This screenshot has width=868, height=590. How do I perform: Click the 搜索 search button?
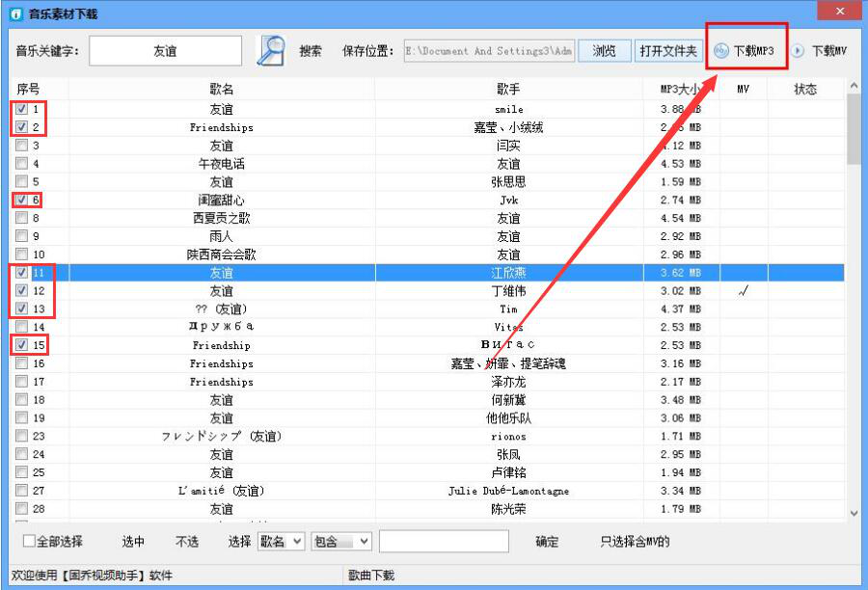coord(311,51)
